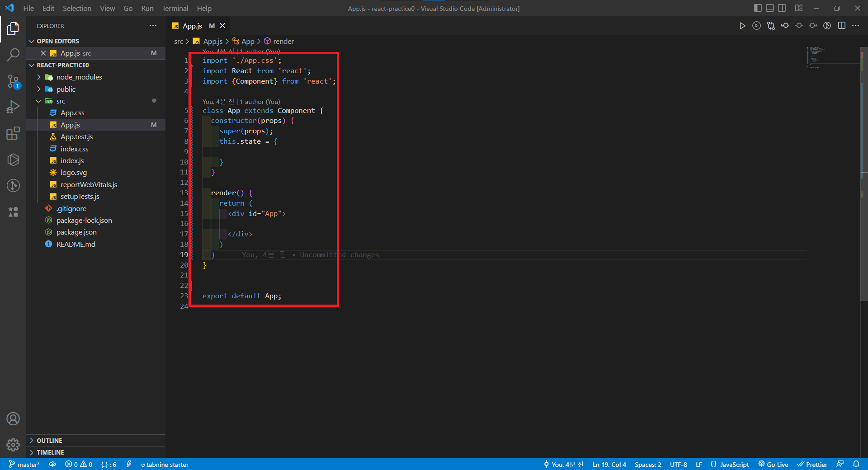Toggle Secondary Side Bar layout icon
Viewport: 868px width, 470px height.
point(782,8)
